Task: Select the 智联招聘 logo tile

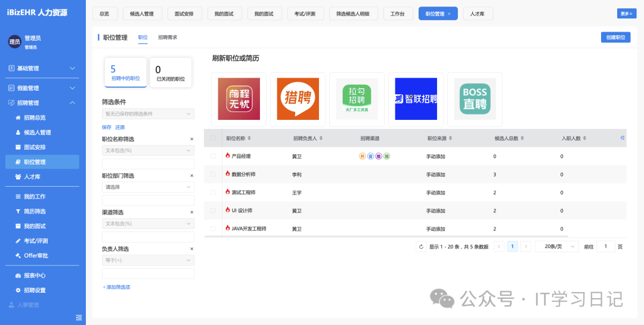Action: tap(416, 99)
